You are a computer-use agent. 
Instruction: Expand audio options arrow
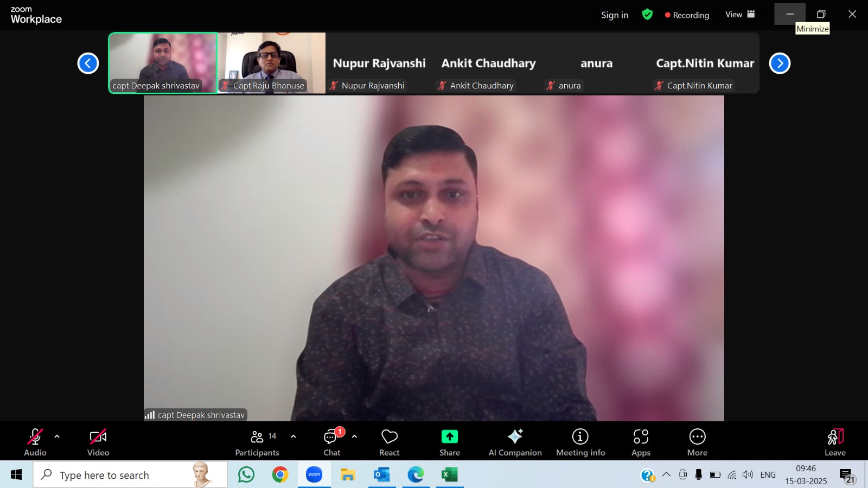57,436
